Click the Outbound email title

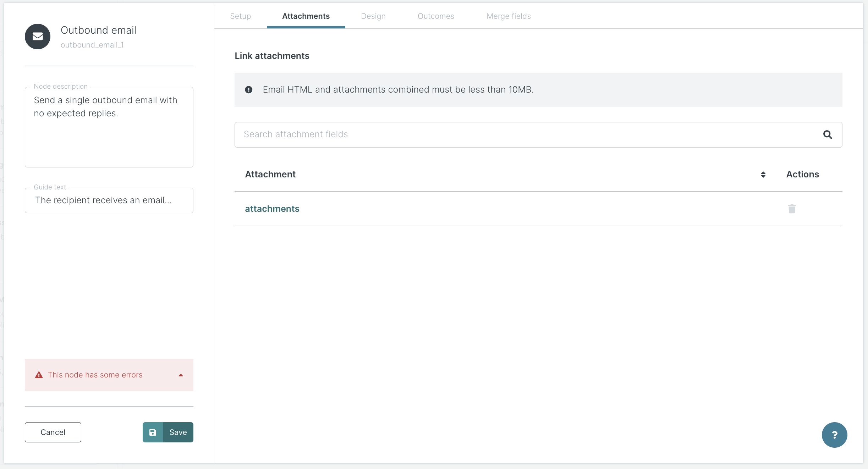98,30
